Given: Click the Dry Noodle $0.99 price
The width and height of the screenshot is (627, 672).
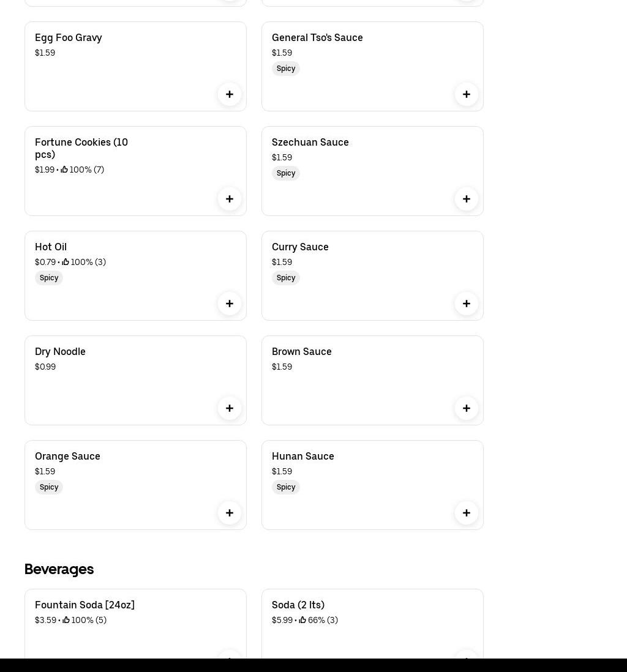Looking at the screenshot, I should click(45, 367).
